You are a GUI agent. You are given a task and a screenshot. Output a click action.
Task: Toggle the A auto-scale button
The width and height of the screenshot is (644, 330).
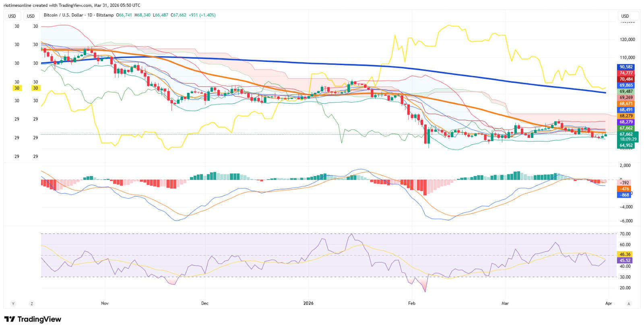[x=629, y=303]
